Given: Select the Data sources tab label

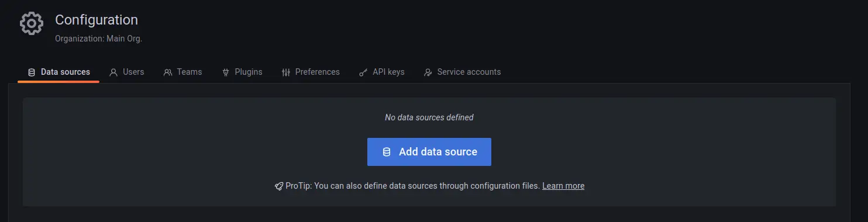Looking at the screenshot, I should 66,72.
